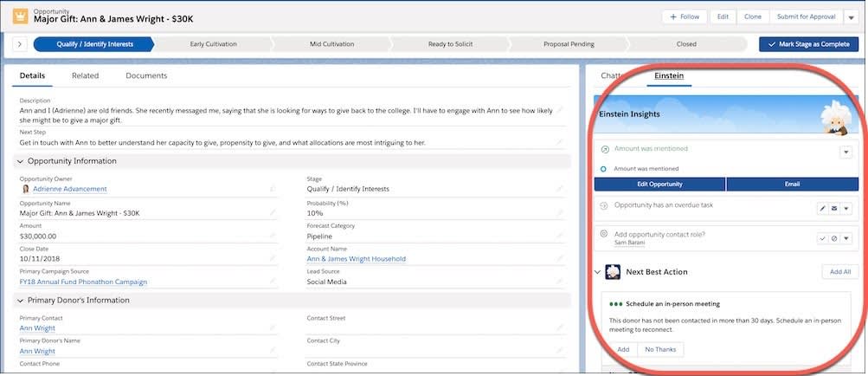This screenshot has width=868, height=376.
Task: Click the target icon beside Add opportunity contact role
Action: pyautogui.click(x=605, y=234)
